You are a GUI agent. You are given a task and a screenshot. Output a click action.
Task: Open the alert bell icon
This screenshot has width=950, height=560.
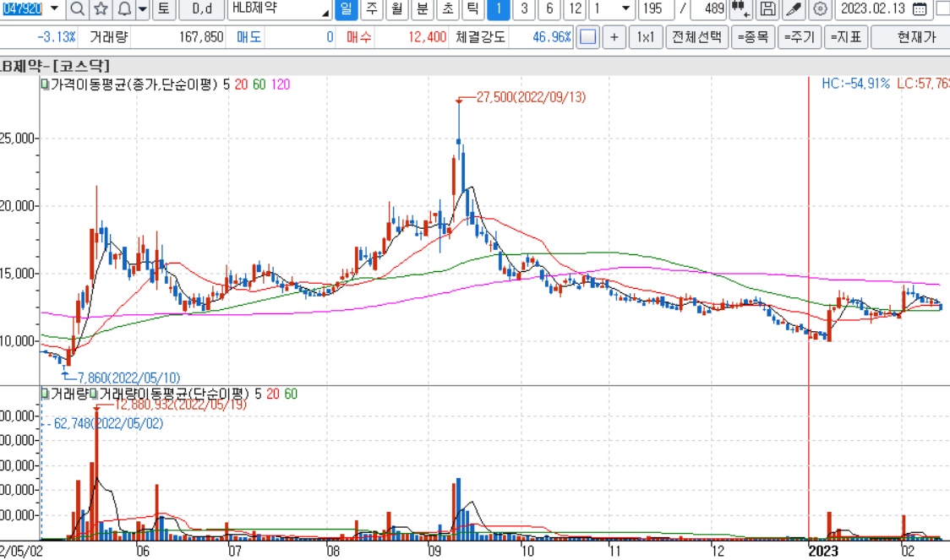[124, 9]
